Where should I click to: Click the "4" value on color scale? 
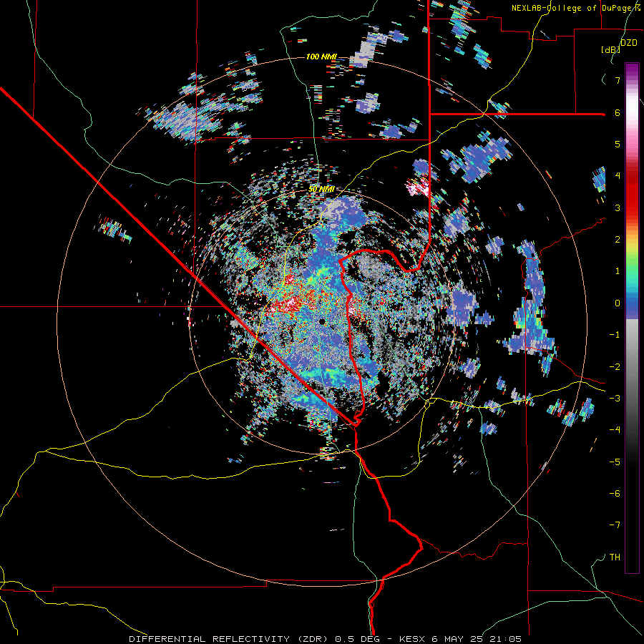pyautogui.click(x=618, y=176)
